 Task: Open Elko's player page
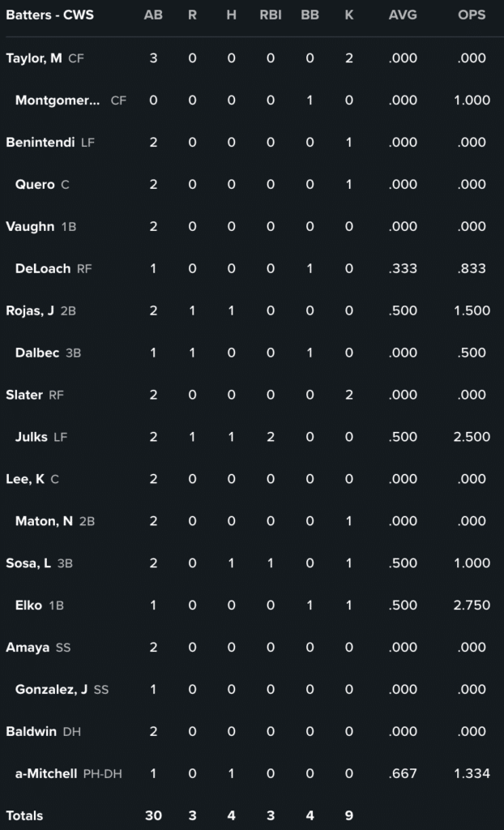(28, 605)
